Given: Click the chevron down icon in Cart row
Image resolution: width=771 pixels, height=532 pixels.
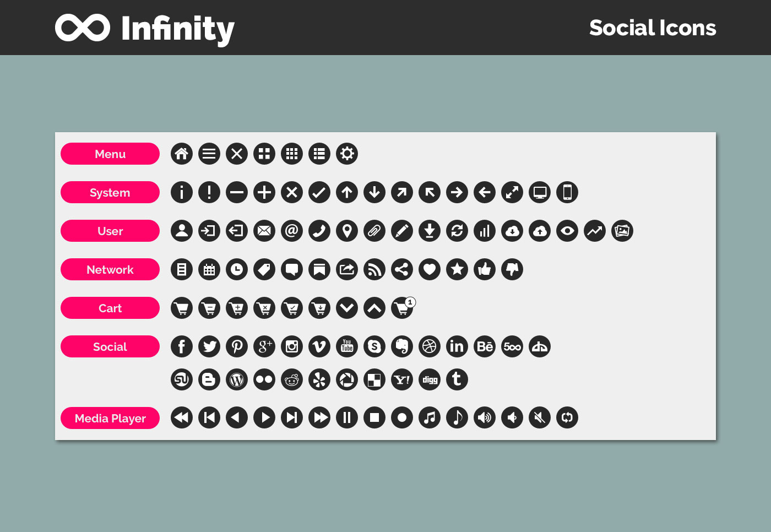Looking at the screenshot, I should tap(347, 308).
